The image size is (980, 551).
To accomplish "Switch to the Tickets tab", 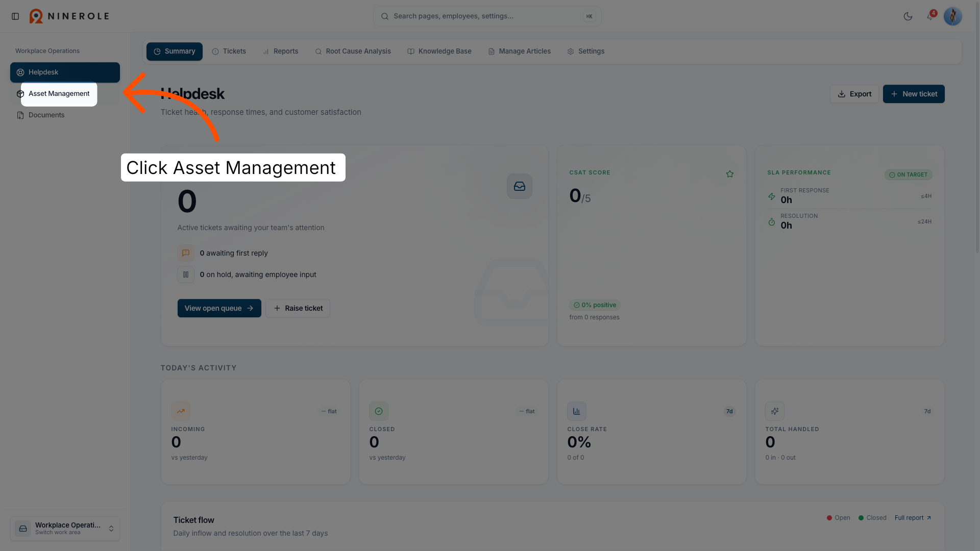I will pyautogui.click(x=229, y=52).
